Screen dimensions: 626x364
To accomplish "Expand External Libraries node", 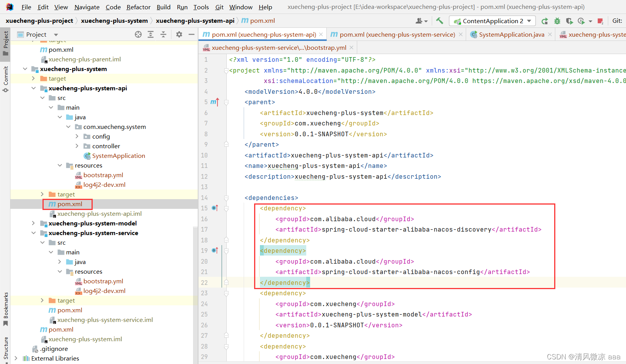I will tap(16, 358).
